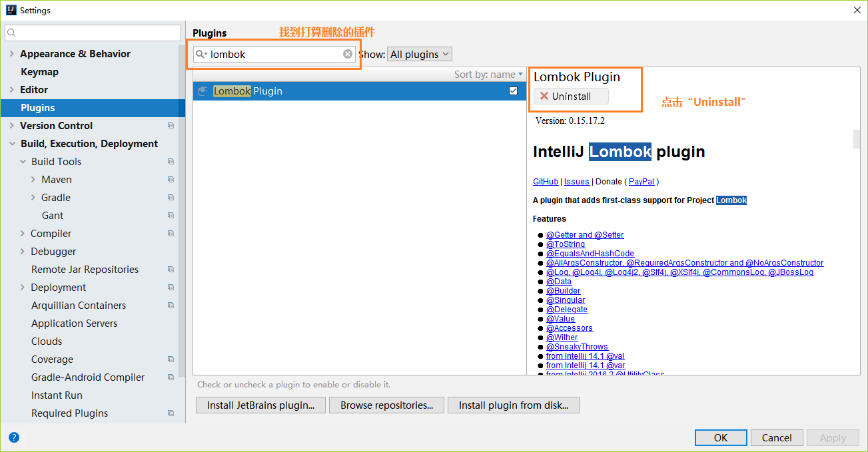
Task: Click project-level icon beside Remote Jar Repositories
Action: (171, 270)
